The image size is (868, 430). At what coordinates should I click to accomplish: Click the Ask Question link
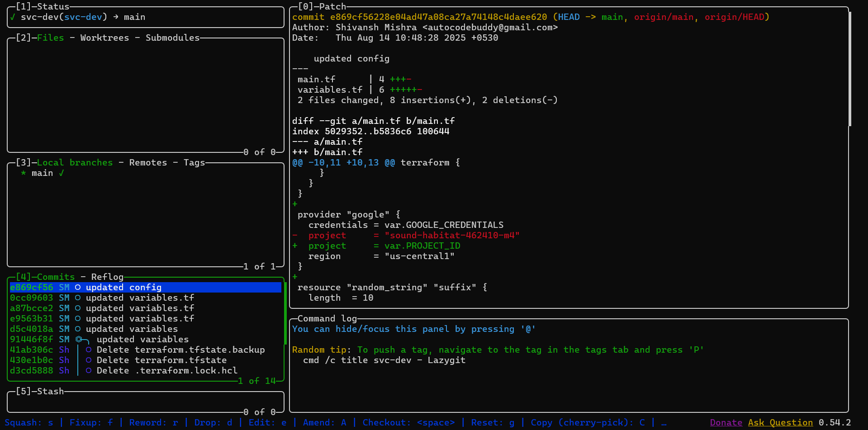[780, 423]
